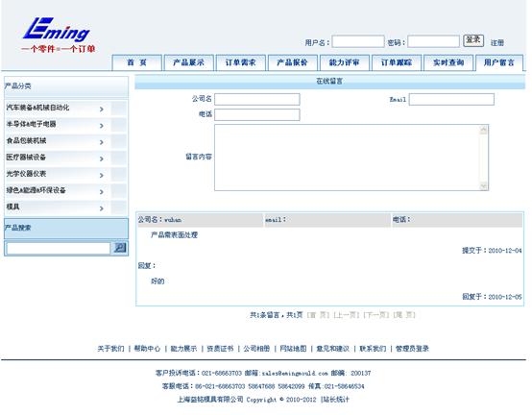This screenshot has height=415, width=532.
Task: Open the 意见和建议 footer link
Action: tap(332, 349)
